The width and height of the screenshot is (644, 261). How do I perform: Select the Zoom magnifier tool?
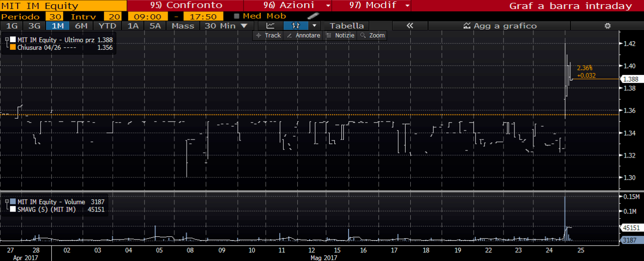(x=373, y=36)
